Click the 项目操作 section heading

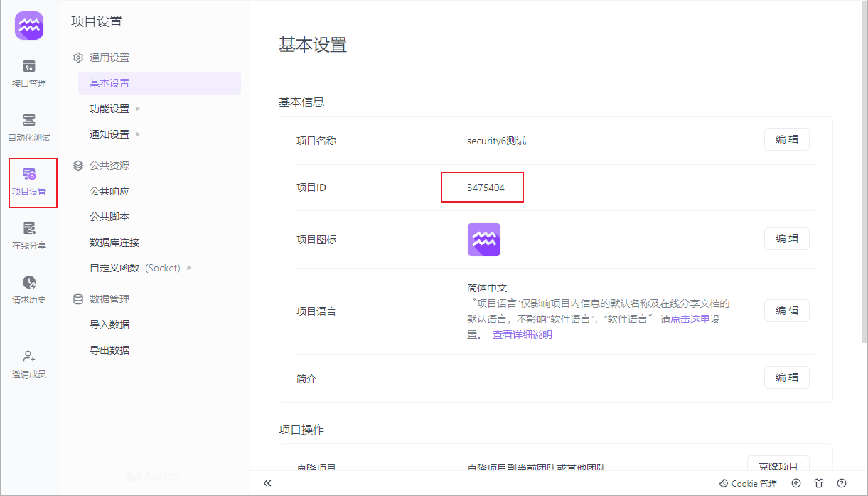pyautogui.click(x=301, y=430)
